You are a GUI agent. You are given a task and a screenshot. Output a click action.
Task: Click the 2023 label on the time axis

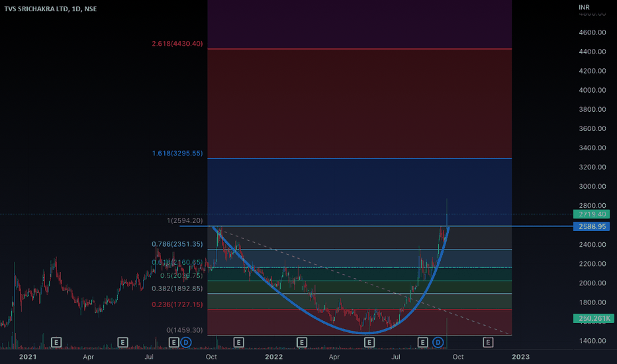520,357
